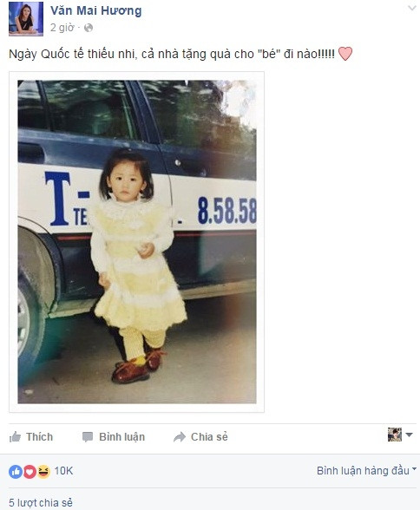Click the blue Like reaction icon
The image size is (420, 510).
[x=16, y=471]
